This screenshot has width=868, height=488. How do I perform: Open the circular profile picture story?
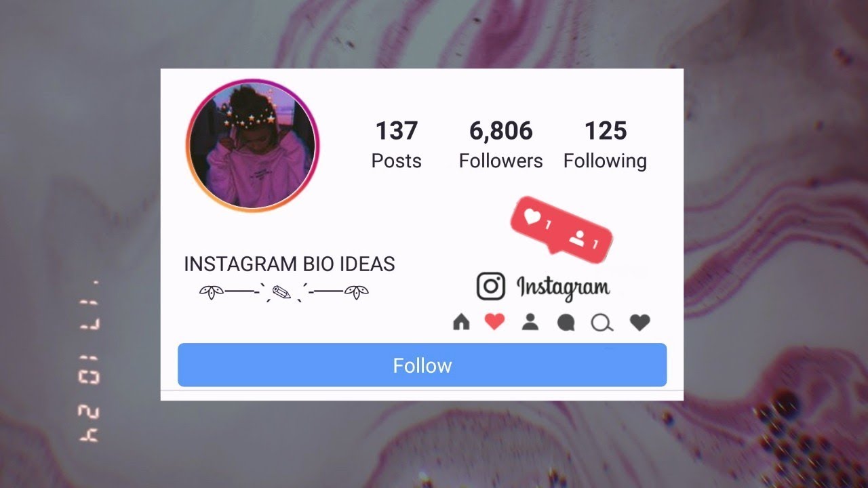[252, 146]
